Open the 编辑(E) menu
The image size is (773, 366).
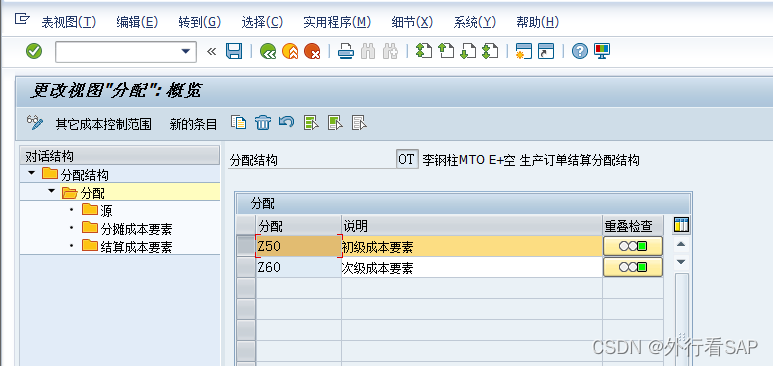(137, 22)
